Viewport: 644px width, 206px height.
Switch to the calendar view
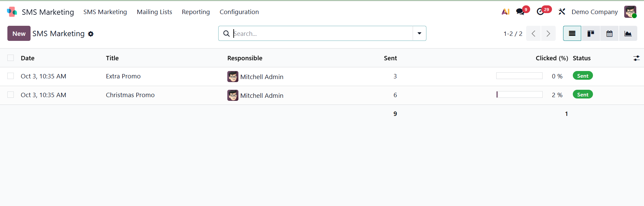609,33
